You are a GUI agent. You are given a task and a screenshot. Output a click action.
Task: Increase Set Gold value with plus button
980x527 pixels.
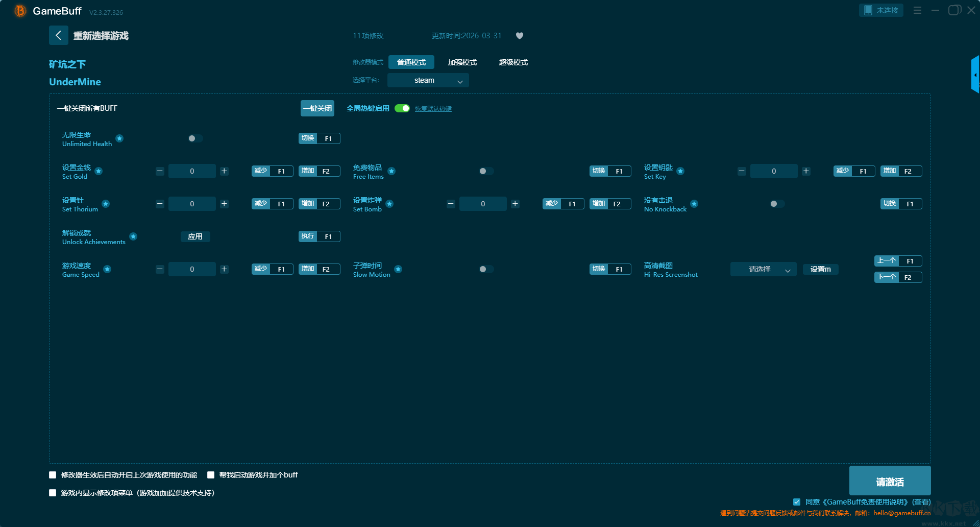coord(224,171)
